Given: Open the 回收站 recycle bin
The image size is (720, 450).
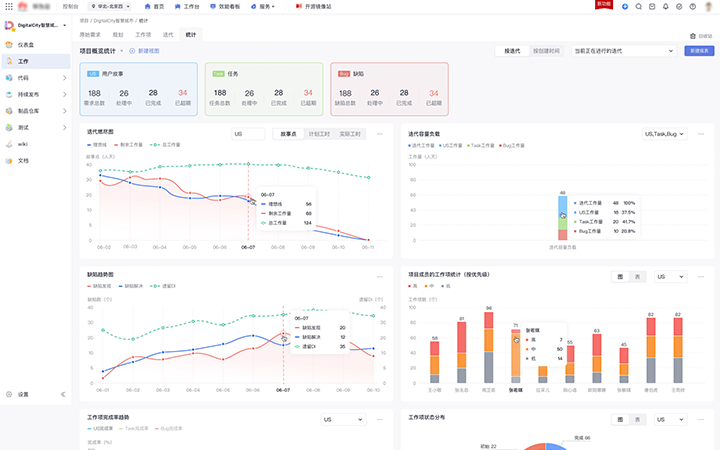Looking at the screenshot, I should click(x=701, y=36).
